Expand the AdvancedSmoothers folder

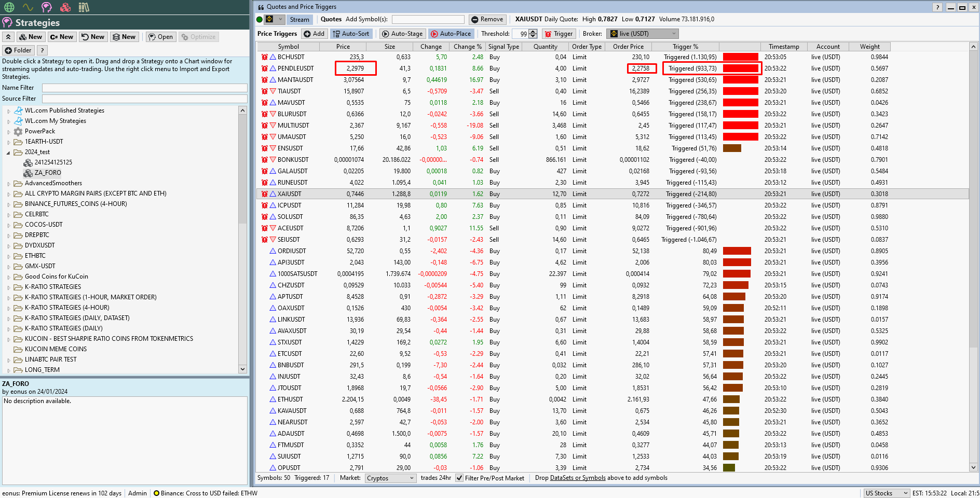coord(8,184)
